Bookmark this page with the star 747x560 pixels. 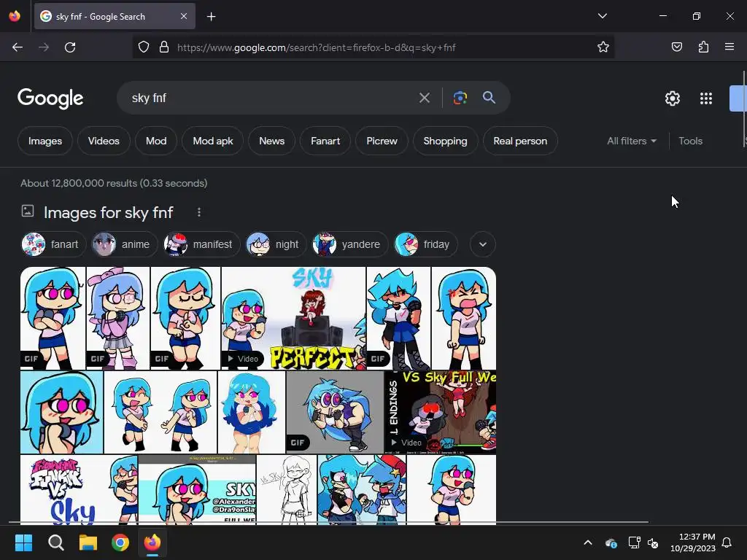pyautogui.click(x=603, y=47)
